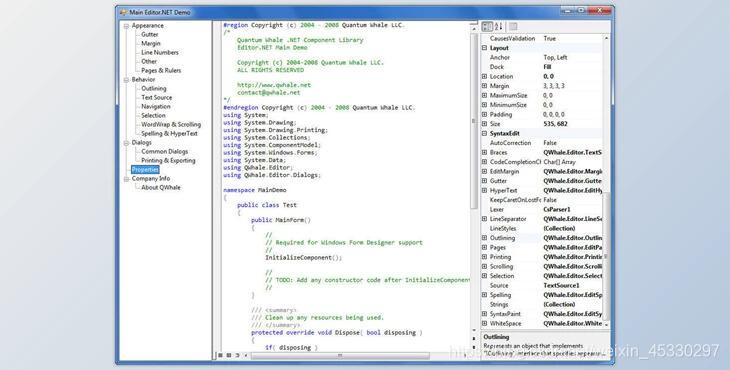730x370 pixels.
Task: Select the LineStyles (Collection) property
Action: click(542, 229)
